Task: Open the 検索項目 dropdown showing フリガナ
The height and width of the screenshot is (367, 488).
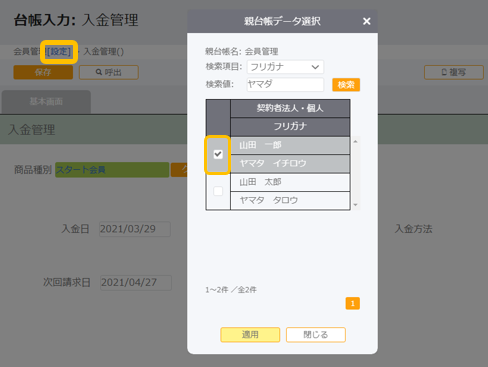Action: (x=285, y=67)
